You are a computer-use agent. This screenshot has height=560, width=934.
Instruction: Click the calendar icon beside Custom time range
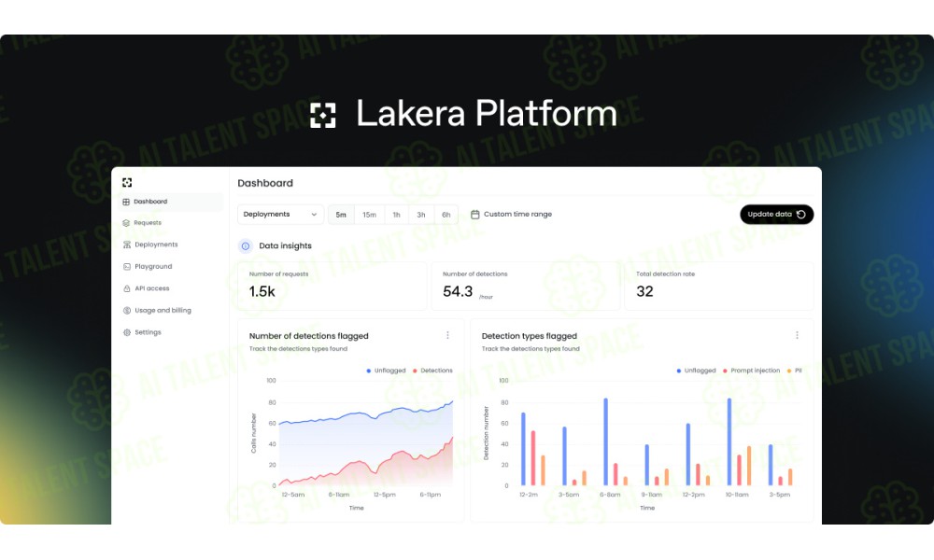[474, 215]
